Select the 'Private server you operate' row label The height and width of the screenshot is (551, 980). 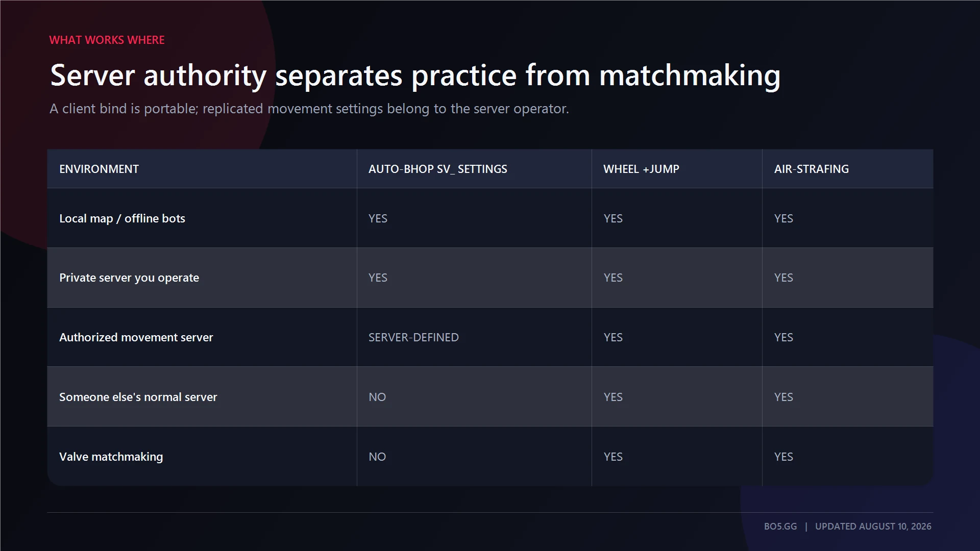coord(129,278)
